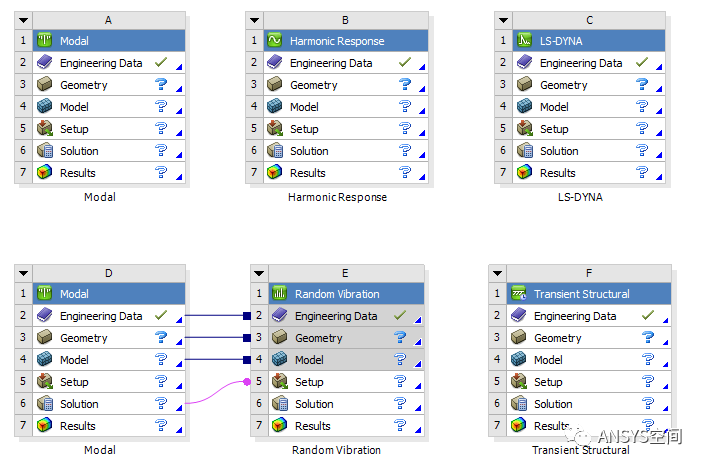Viewport: 705px width, 467px height.
Task: Select Geometry cell text in system B
Action: [x=313, y=85]
